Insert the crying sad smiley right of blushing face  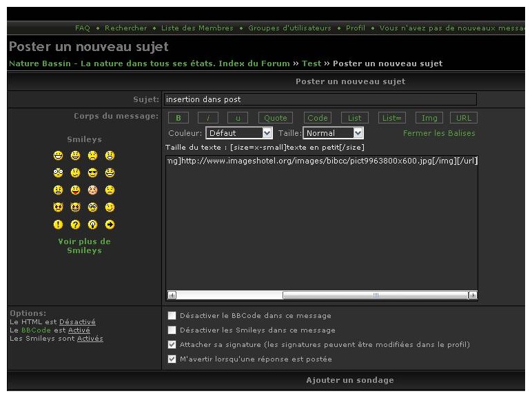[110, 190]
